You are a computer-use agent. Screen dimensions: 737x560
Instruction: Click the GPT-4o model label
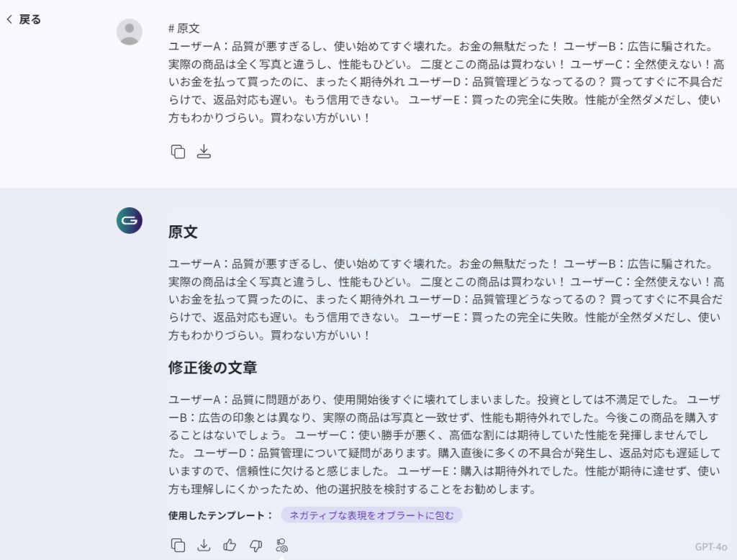point(711,546)
